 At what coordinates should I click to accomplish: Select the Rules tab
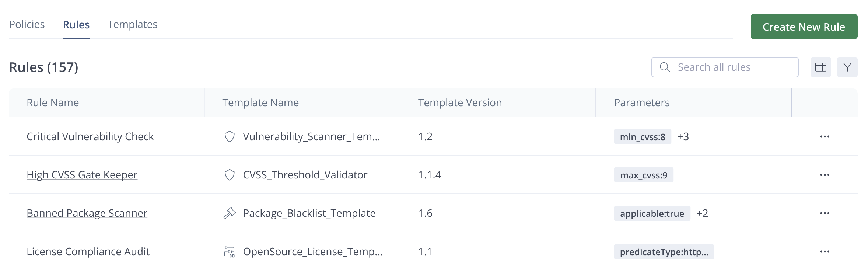coord(76,25)
